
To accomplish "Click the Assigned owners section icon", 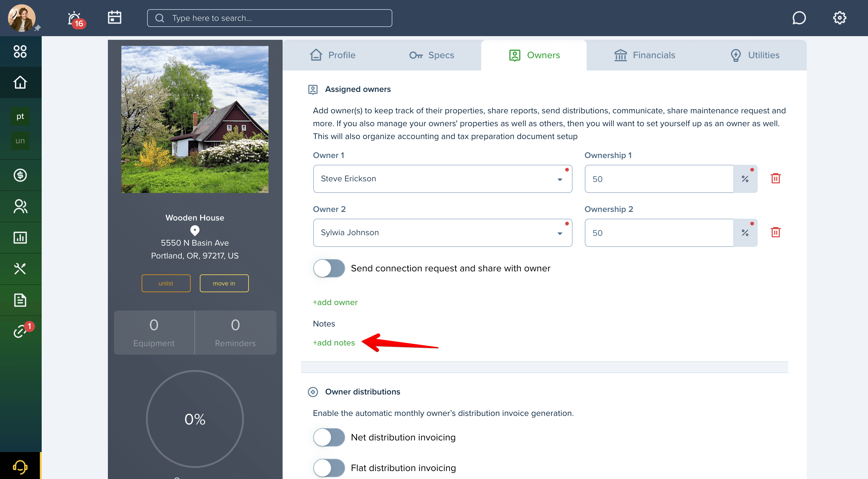I will pyautogui.click(x=313, y=89).
